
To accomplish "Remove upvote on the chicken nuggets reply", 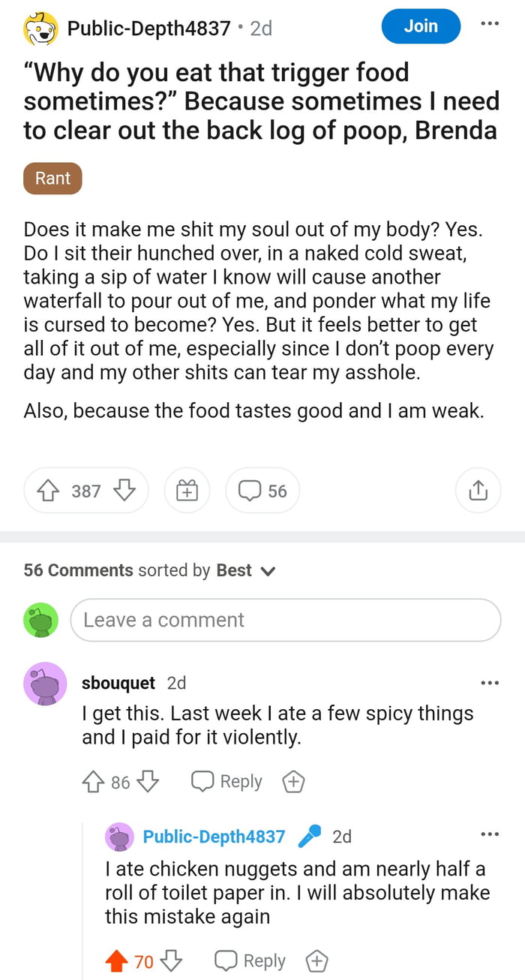I will point(117,960).
